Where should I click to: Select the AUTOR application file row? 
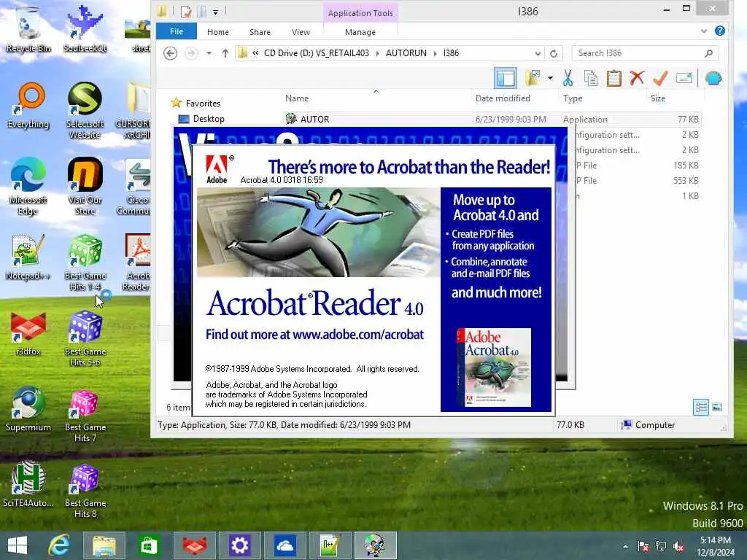pyautogui.click(x=492, y=119)
